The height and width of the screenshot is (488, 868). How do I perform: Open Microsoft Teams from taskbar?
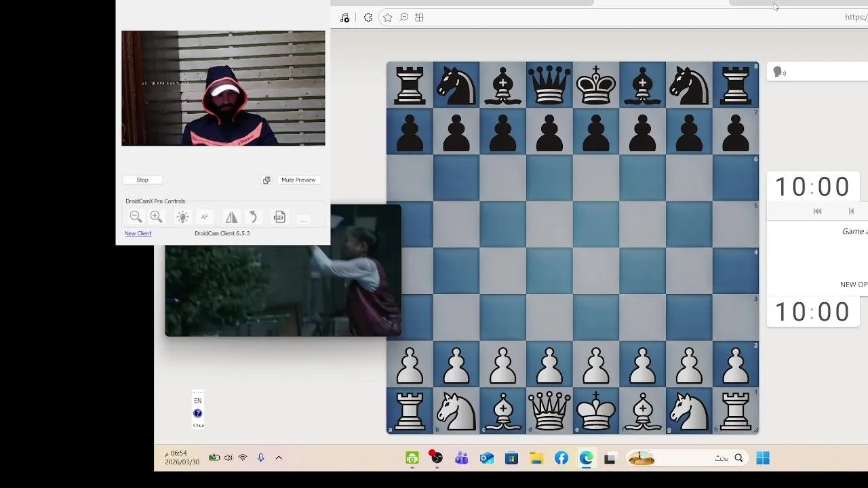point(462,459)
